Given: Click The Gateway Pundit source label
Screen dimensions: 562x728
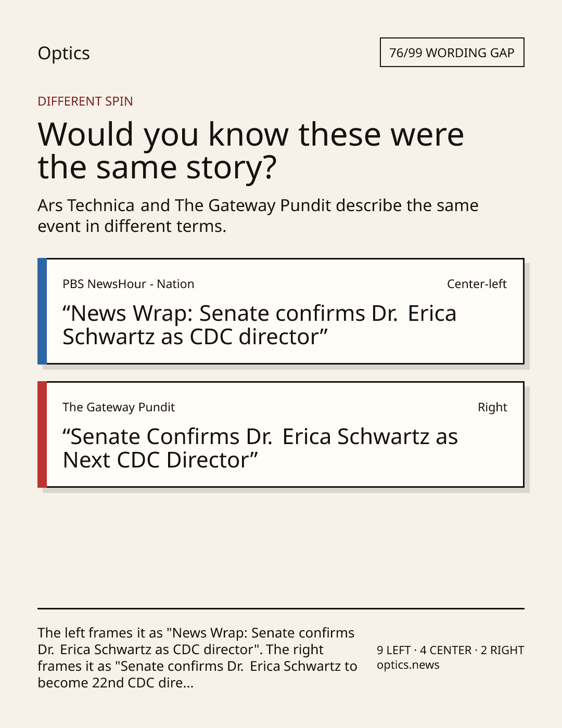Looking at the screenshot, I should coord(119,407).
